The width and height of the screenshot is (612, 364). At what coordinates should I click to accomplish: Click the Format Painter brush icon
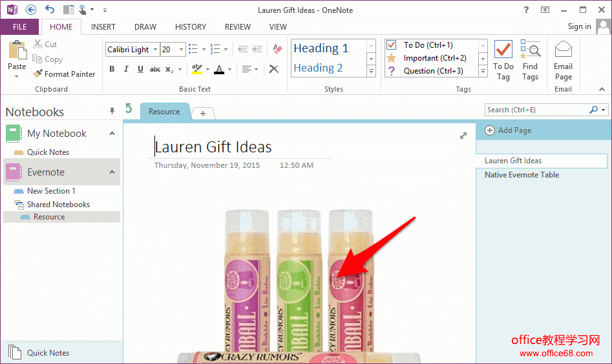point(38,74)
